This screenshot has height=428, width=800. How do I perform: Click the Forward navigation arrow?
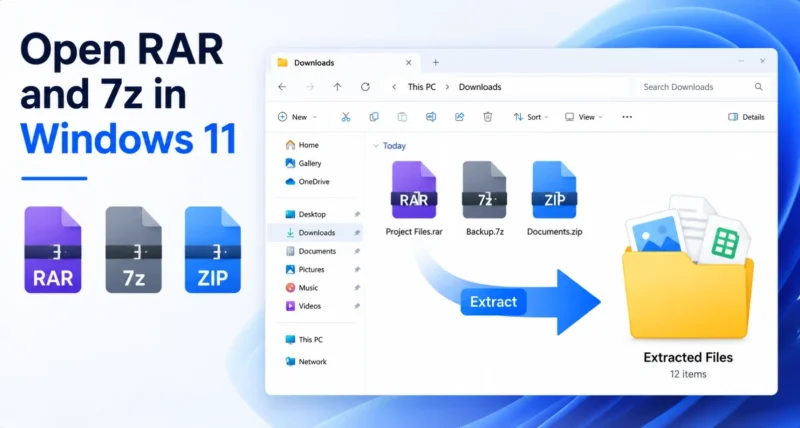310,87
